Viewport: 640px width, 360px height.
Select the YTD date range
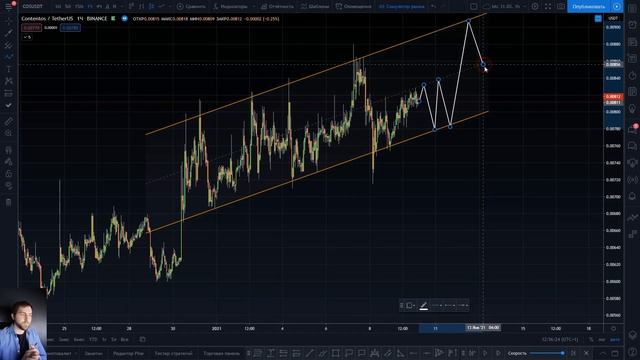[93, 340]
